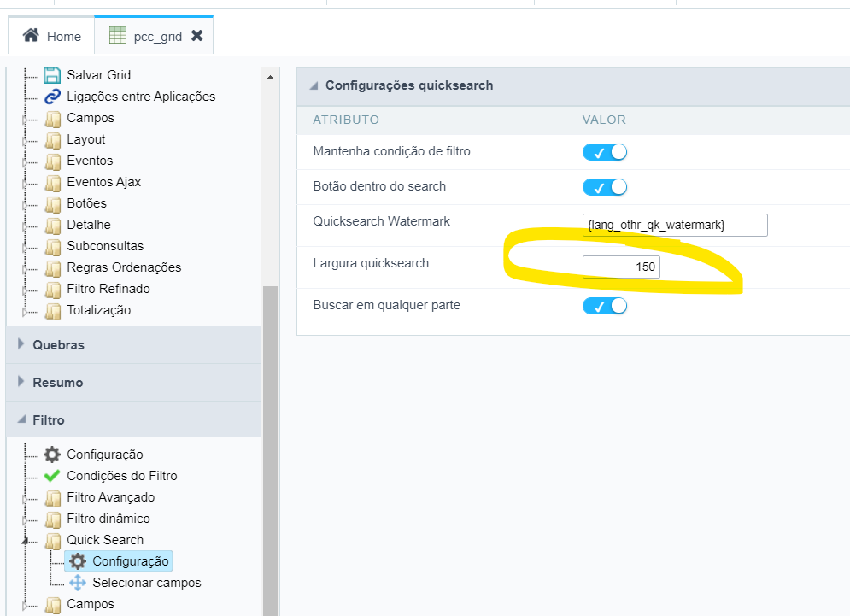
Task: Toggle Mantenha condição de filtro switch
Action: (605, 152)
